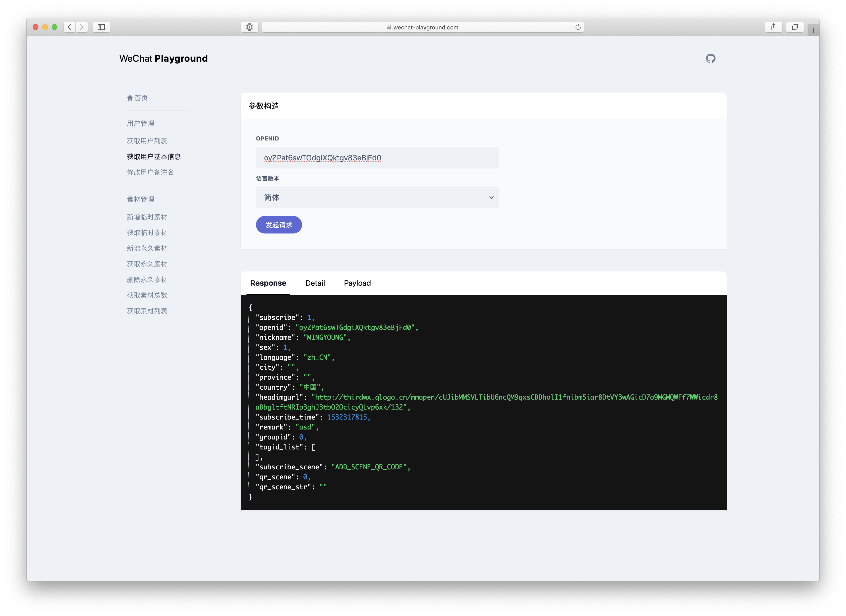The width and height of the screenshot is (846, 616).
Task: Select 获取用户基本信息 in the sidebar
Action: tap(154, 157)
